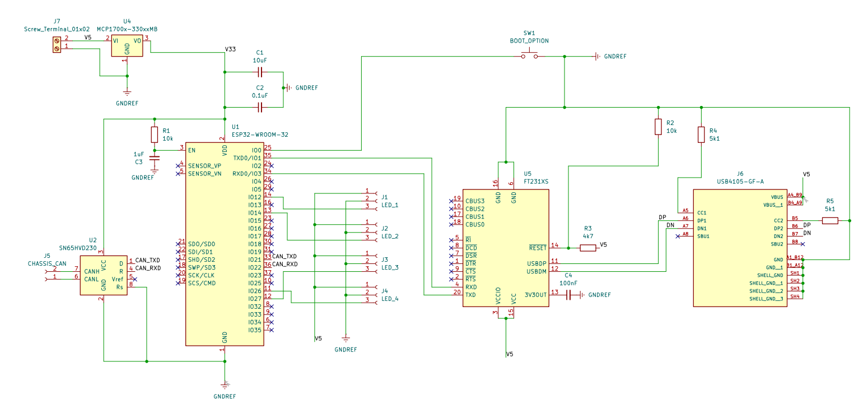Select the ground symbol under LED connectors

click(x=346, y=338)
